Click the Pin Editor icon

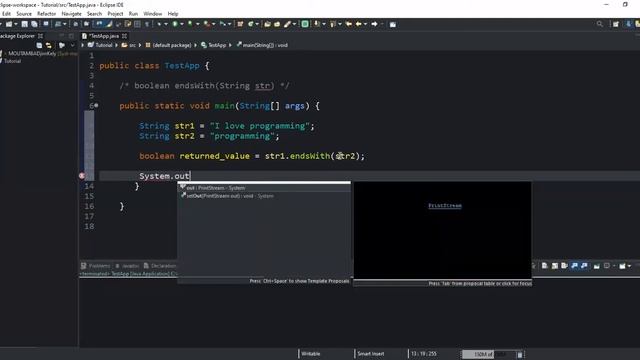pos(393,24)
